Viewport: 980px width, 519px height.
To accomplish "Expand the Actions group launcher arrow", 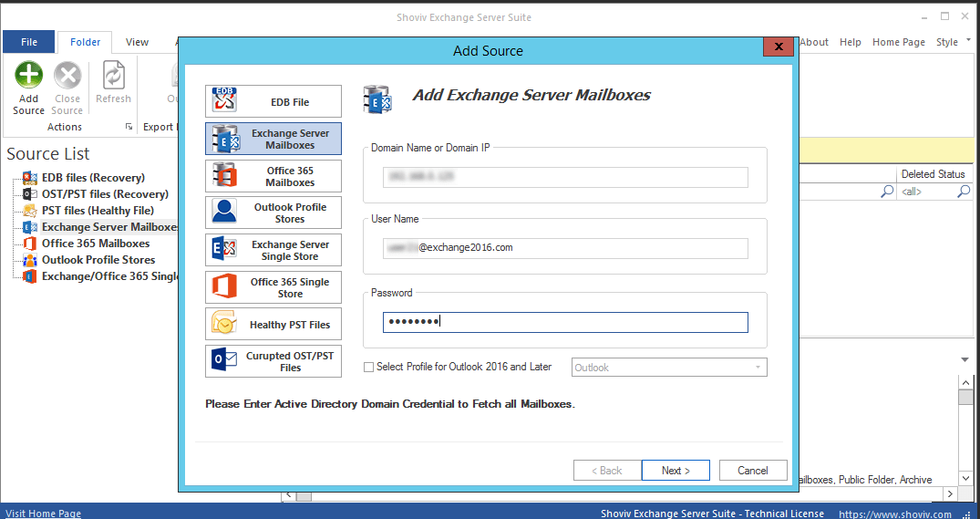I will (129, 126).
